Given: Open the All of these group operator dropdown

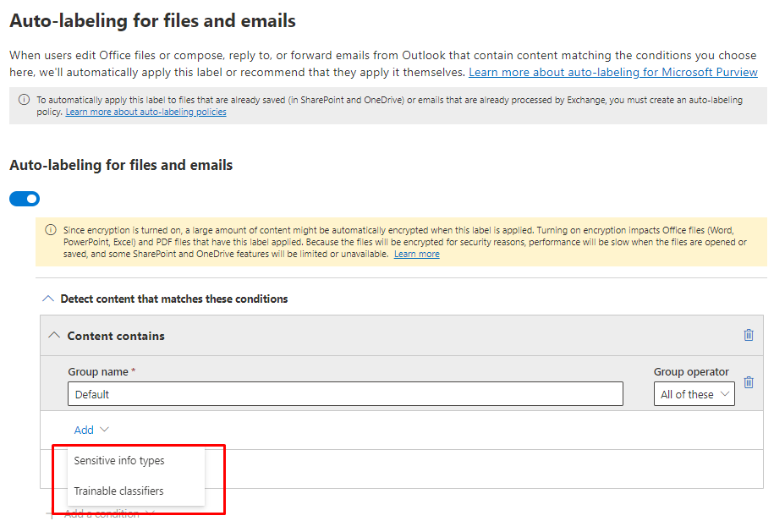Looking at the screenshot, I should 694,394.
